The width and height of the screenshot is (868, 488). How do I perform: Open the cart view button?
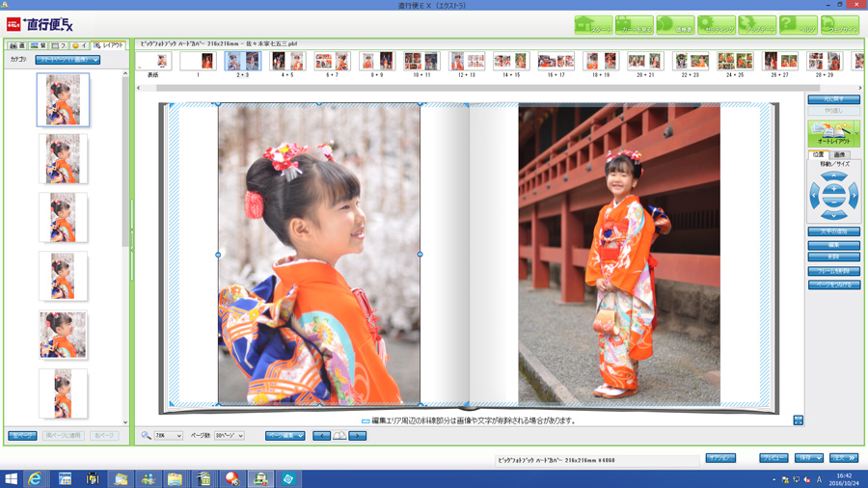(x=635, y=25)
